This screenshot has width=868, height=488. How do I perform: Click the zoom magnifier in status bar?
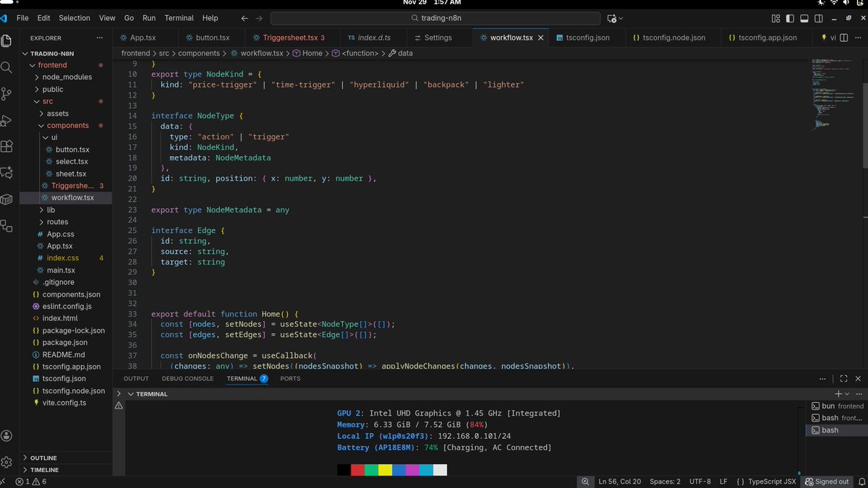click(x=584, y=481)
